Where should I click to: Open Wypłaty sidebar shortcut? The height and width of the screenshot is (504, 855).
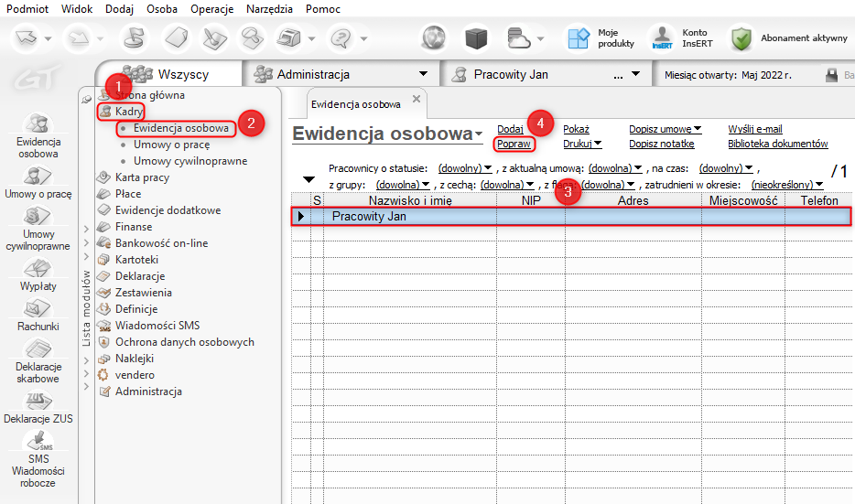click(x=38, y=274)
